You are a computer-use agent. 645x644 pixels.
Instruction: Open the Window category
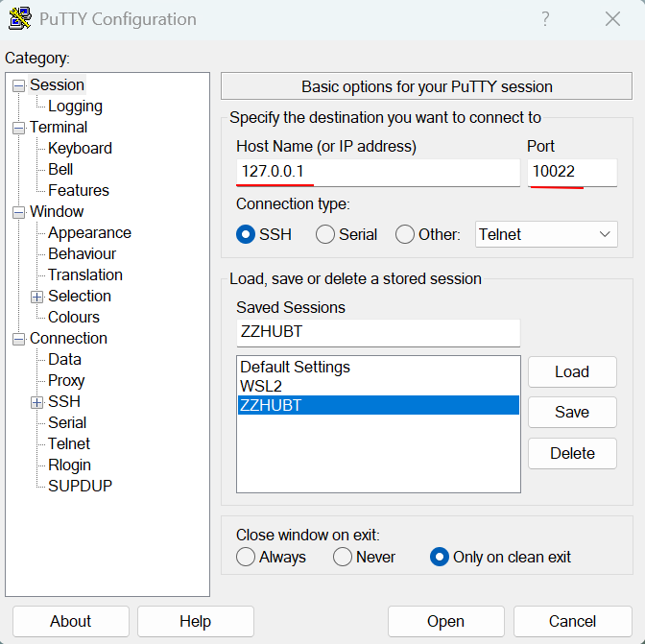click(57, 211)
